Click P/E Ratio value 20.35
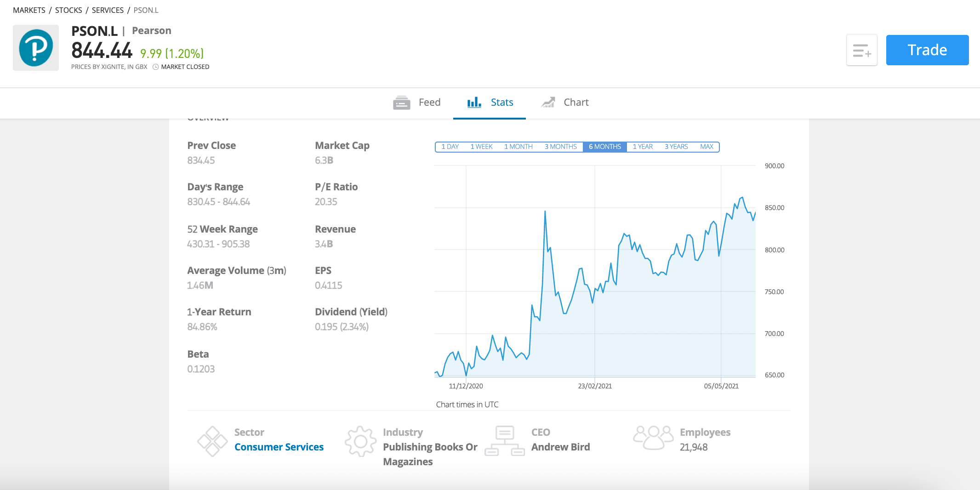980x490 pixels. (x=326, y=202)
